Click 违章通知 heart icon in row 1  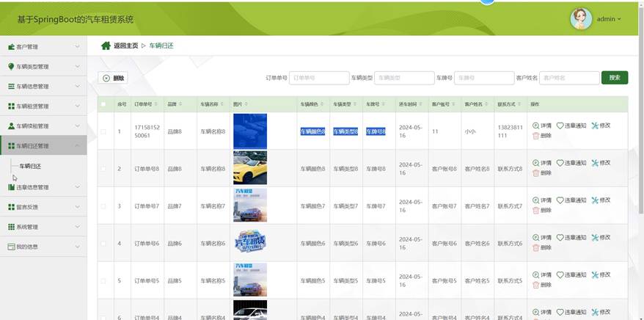click(560, 126)
